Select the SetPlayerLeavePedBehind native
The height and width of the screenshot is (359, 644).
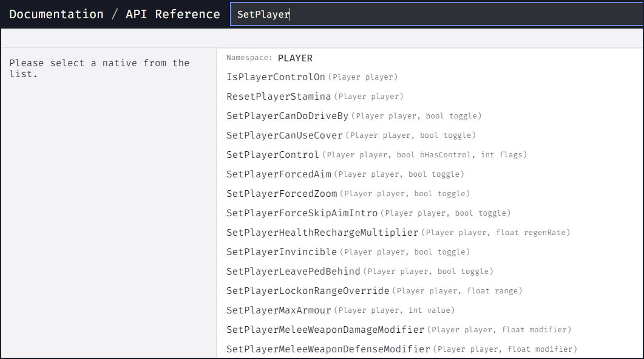click(293, 272)
